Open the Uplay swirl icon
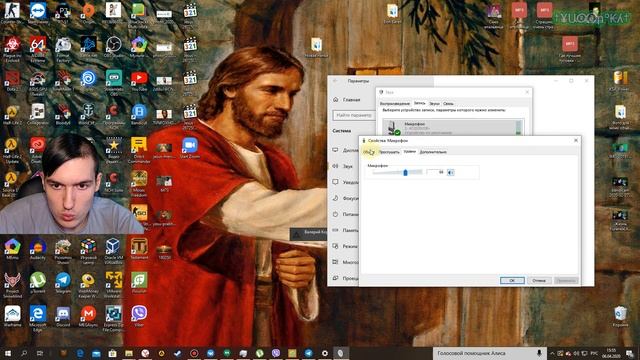The image size is (640, 360). [x=88, y=78]
